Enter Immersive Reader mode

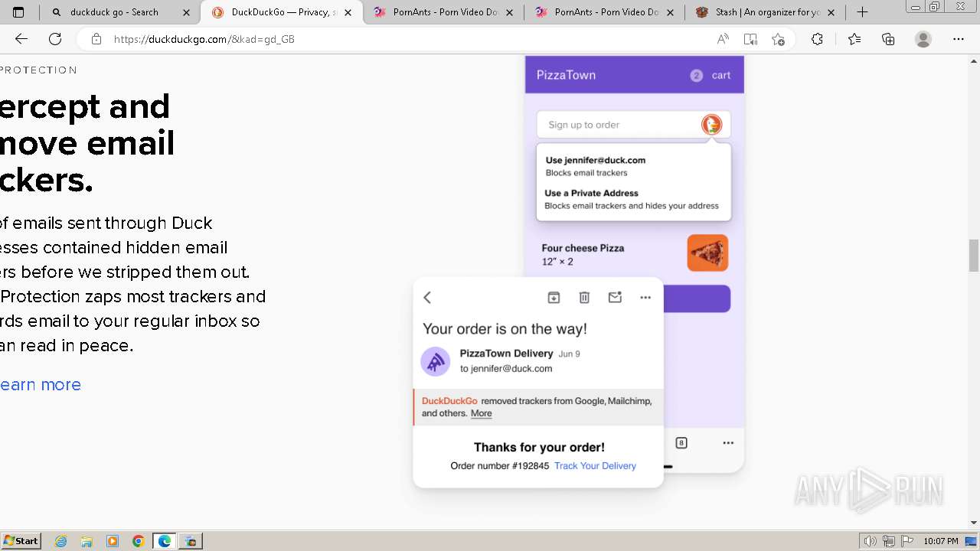(x=750, y=39)
